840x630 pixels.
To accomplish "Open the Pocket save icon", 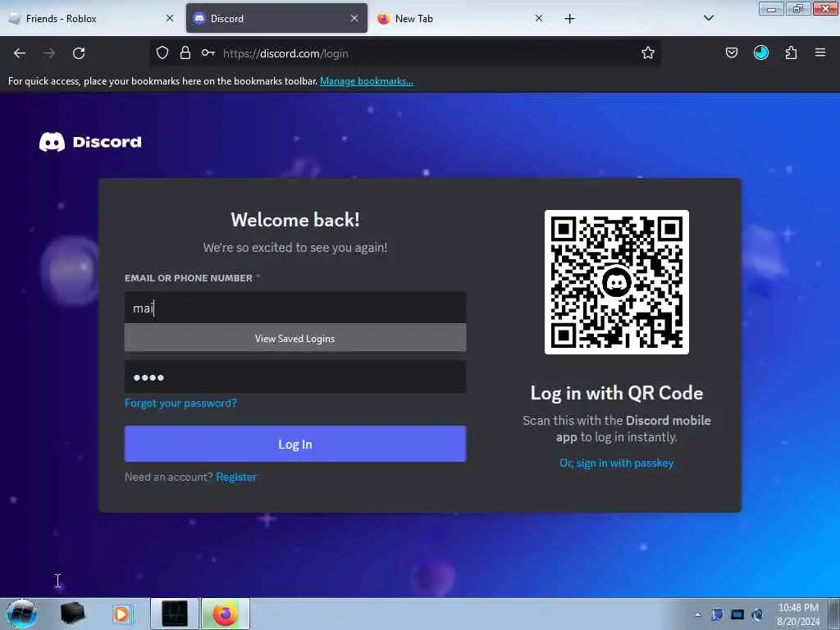I will click(731, 52).
